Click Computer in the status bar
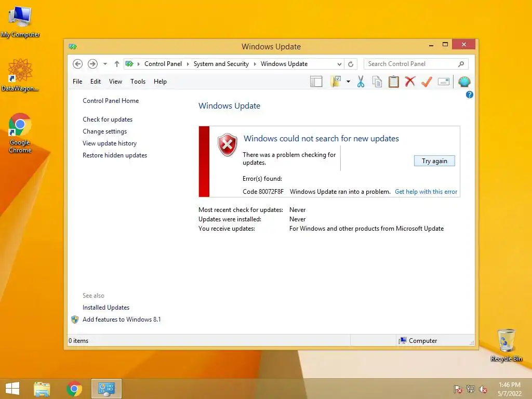Screen dimensions: 532x399 (x=418, y=341)
